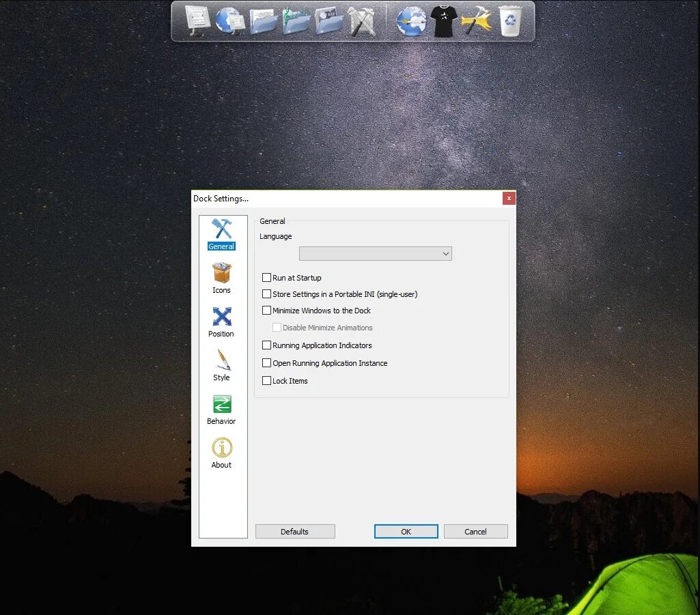
Task: Open the Music folder dock icon
Action: tap(296, 21)
